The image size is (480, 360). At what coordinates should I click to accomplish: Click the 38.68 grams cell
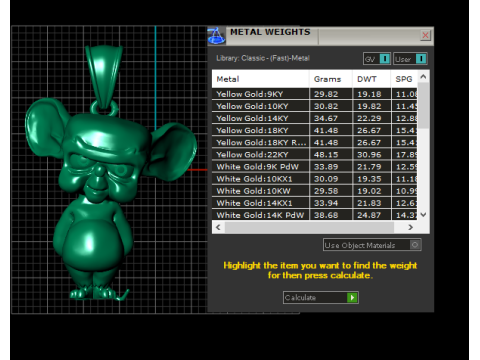tap(331, 215)
